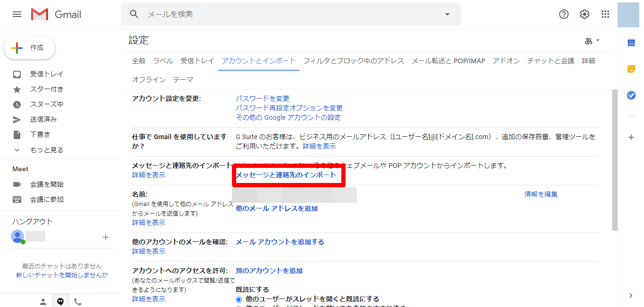Click the パスワードを変更 link

pyautogui.click(x=262, y=99)
